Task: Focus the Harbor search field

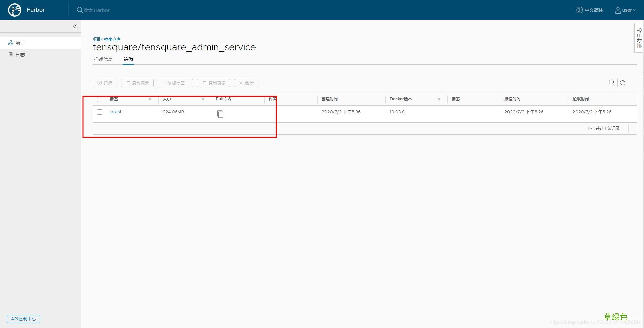Action: click(98, 10)
